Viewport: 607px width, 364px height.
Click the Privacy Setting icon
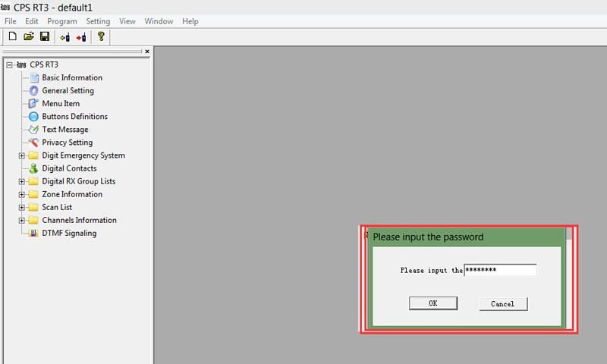coord(33,143)
